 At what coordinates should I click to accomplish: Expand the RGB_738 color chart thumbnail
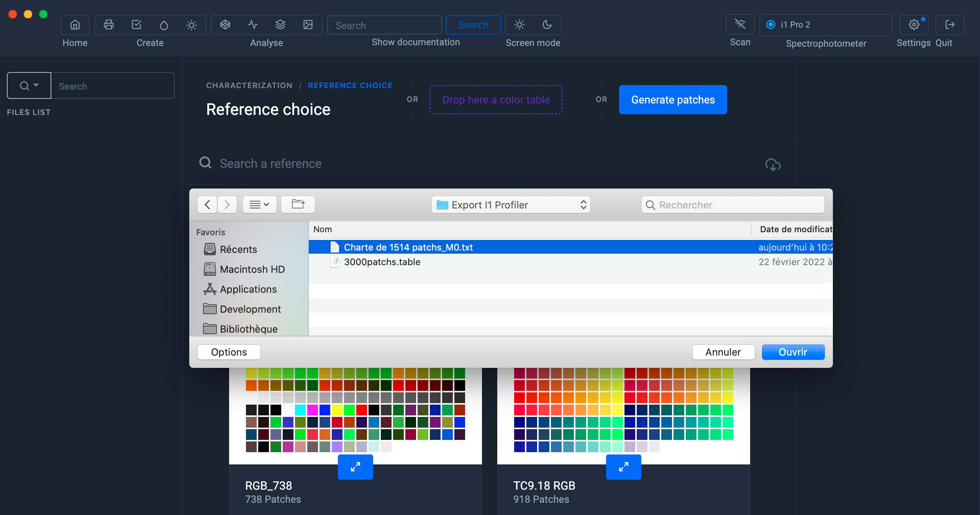[355, 467]
